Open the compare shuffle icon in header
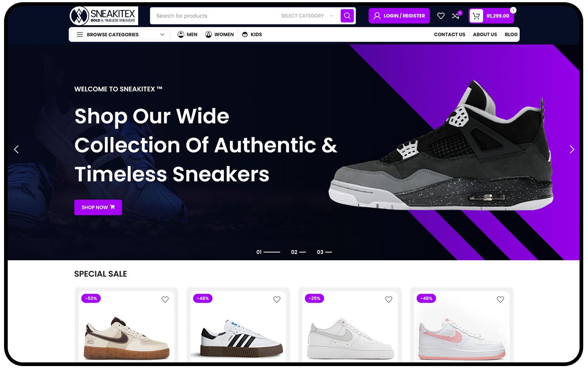Screen dimensions: 588x369 (456, 16)
